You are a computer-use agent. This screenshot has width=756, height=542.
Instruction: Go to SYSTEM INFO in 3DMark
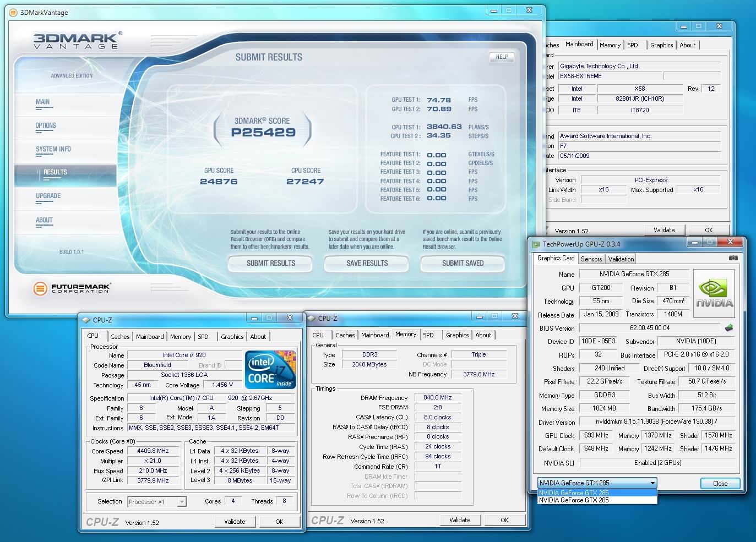[53, 149]
